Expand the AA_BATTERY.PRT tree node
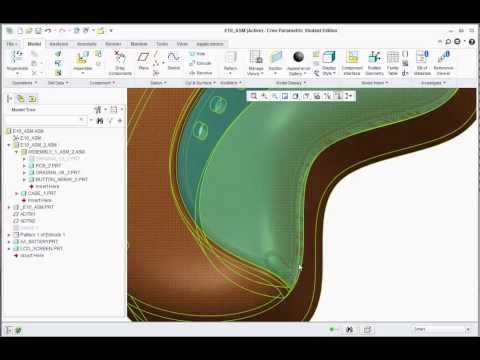The image size is (480, 360). 9,242
